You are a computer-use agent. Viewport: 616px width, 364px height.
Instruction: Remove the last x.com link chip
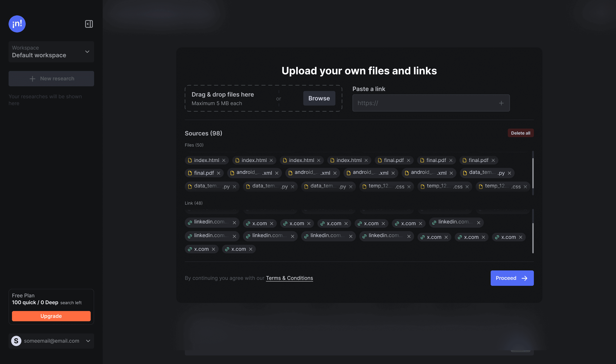[x=250, y=249]
